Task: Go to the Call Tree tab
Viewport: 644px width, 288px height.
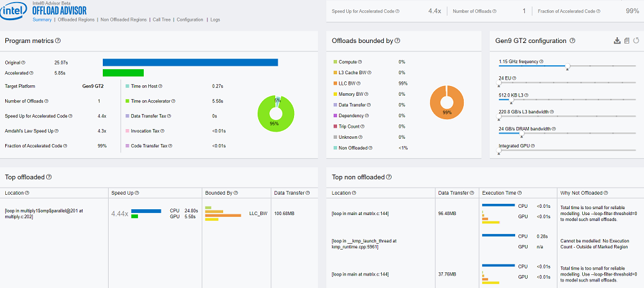Action: [x=161, y=20]
